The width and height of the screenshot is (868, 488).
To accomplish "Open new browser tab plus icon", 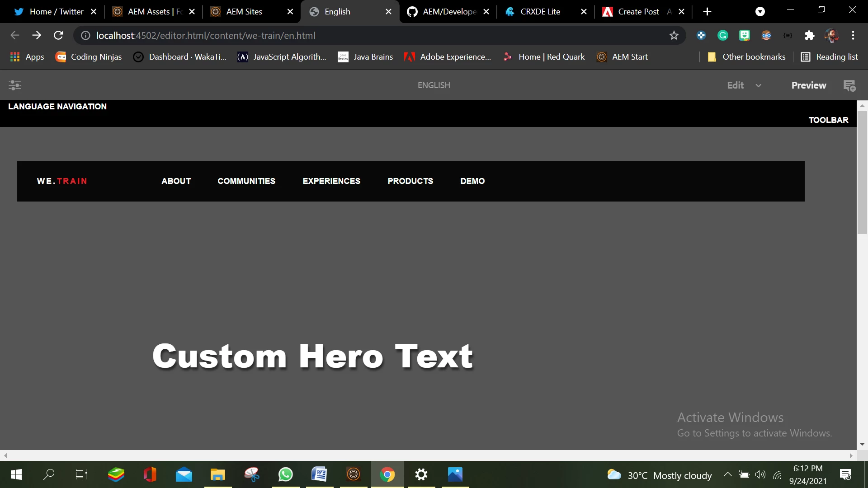I will (x=707, y=12).
